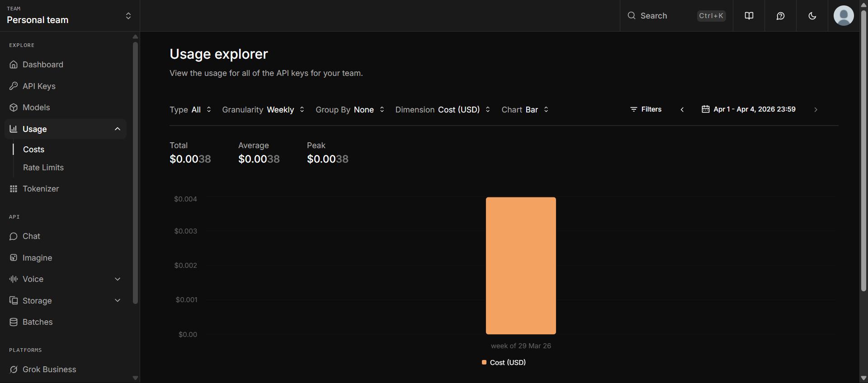
Task: Click the Filters button
Action: pyautogui.click(x=646, y=109)
